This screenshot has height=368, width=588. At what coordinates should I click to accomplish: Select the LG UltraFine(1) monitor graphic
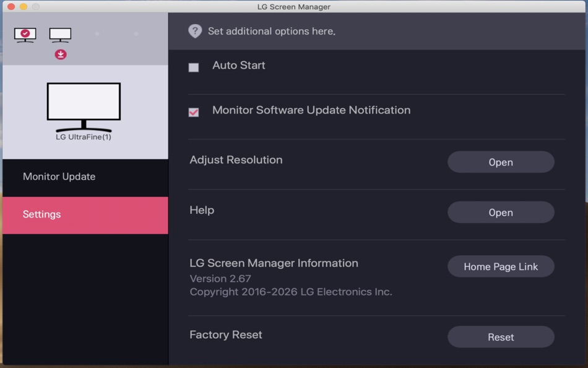(x=83, y=102)
